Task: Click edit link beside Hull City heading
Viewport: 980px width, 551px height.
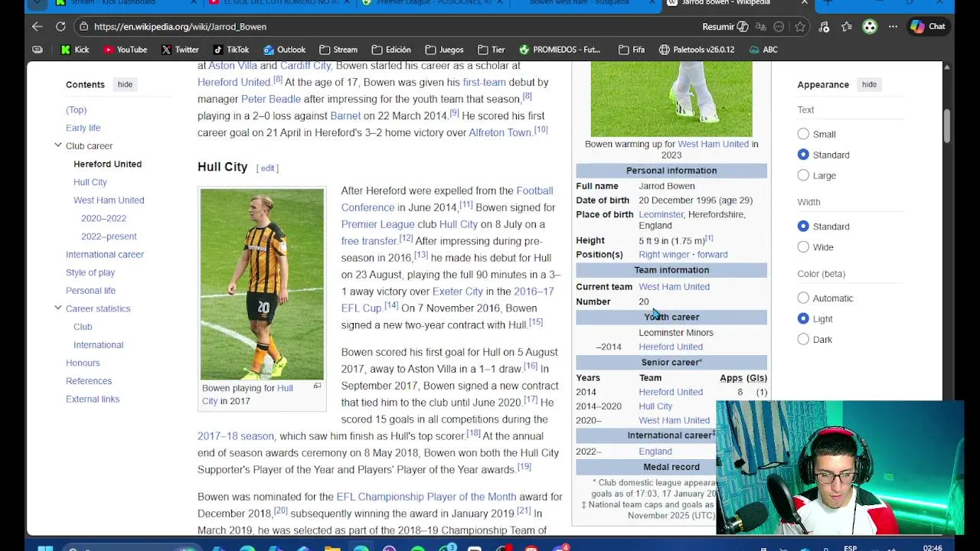Action: [267, 168]
